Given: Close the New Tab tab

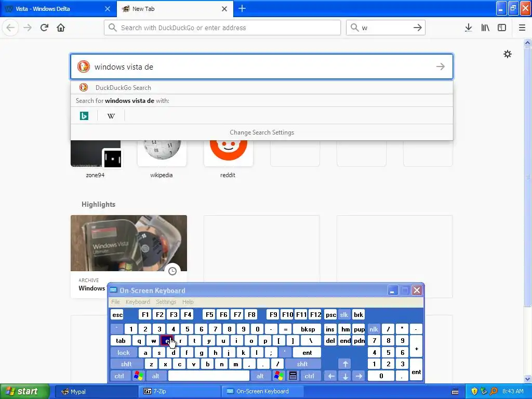Looking at the screenshot, I should pos(224,9).
